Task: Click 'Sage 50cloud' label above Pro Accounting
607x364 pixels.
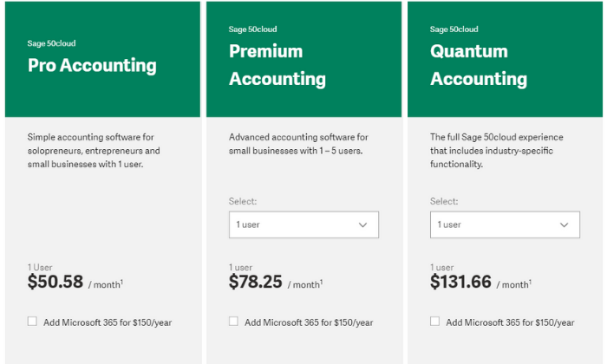Action: click(x=51, y=43)
